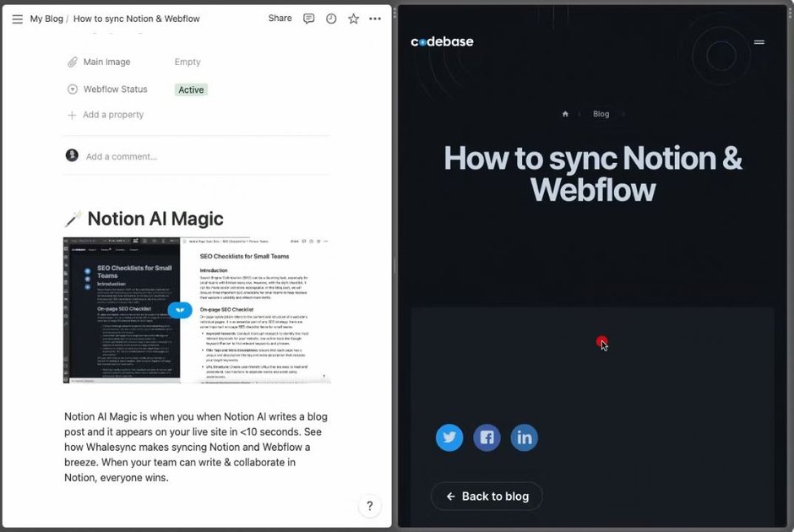Open the Codebase site menu hamburger
Screen dimensions: 794x532
(x=759, y=41)
